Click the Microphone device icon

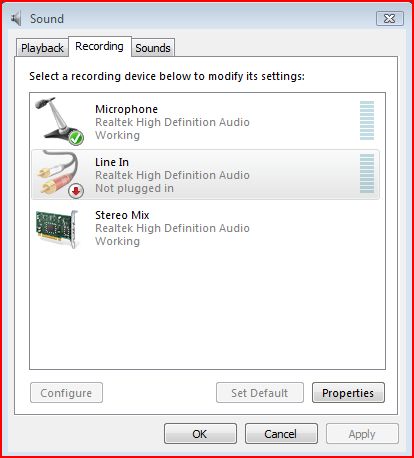coord(59,121)
